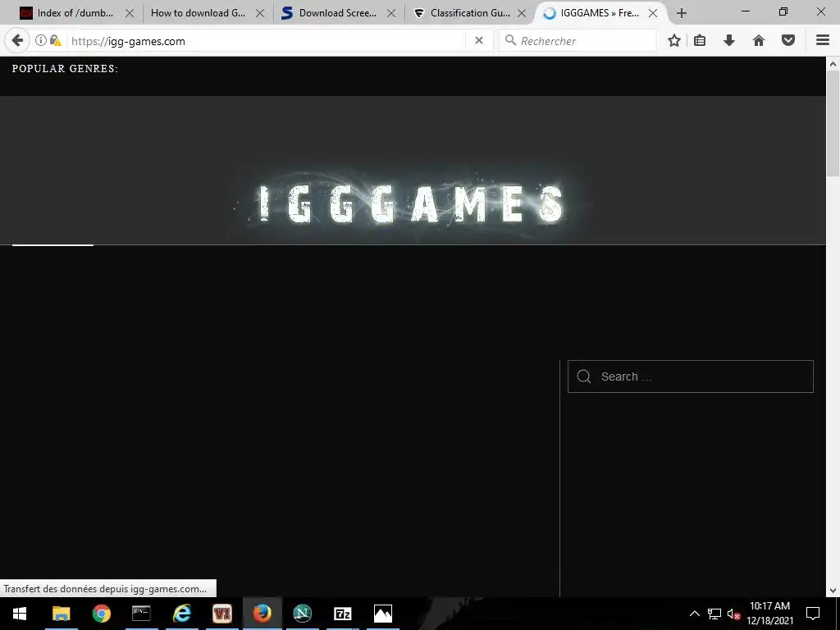Screen dimensions: 840x630
Task: Open Internet Explorer from taskbar
Action: [x=181, y=614]
